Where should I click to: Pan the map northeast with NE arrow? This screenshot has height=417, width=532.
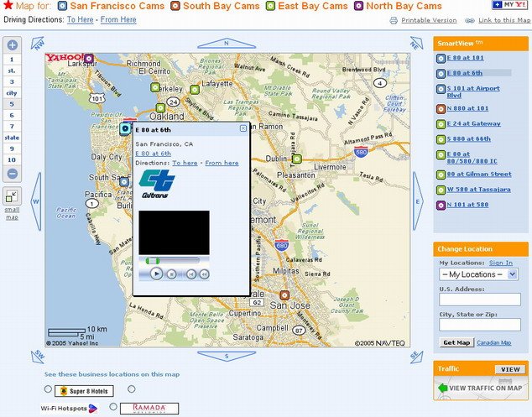(x=417, y=43)
